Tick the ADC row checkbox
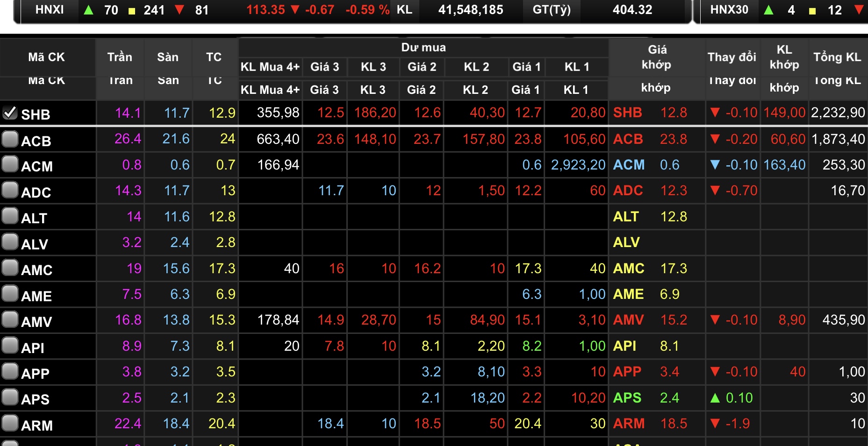The image size is (868, 446). [10, 190]
